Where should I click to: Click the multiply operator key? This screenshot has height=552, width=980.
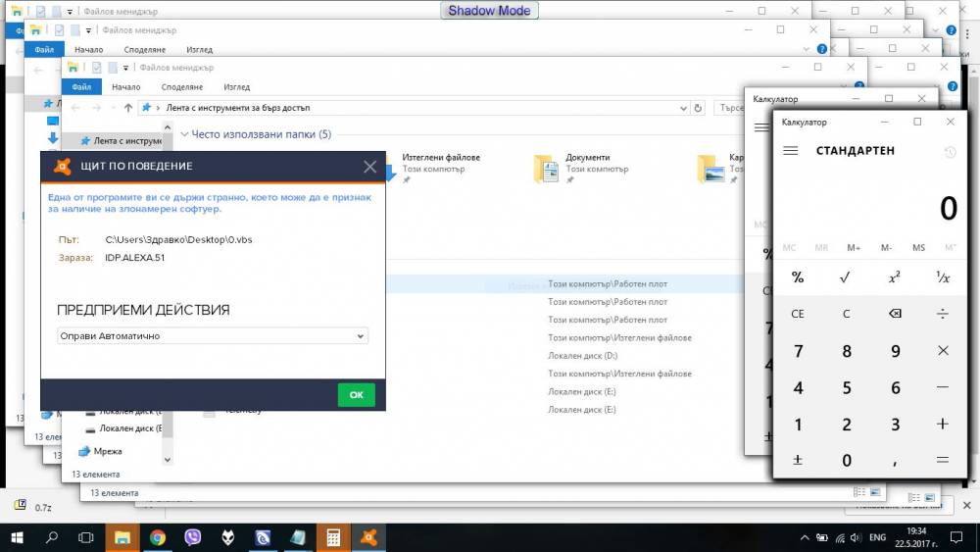(943, 351)
